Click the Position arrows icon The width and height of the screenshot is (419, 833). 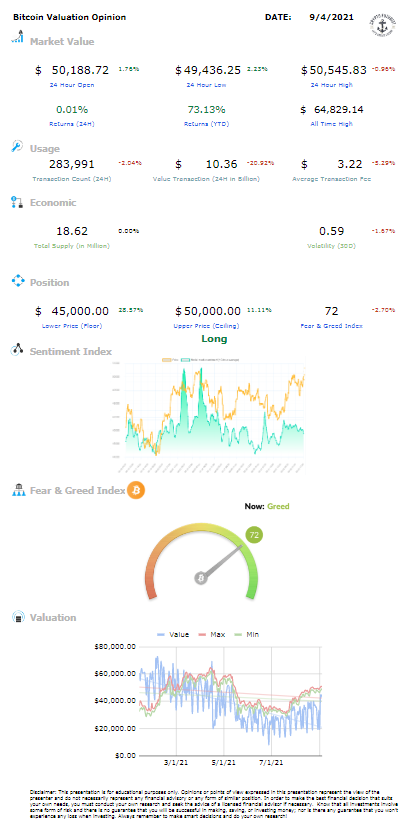[19, 281]
